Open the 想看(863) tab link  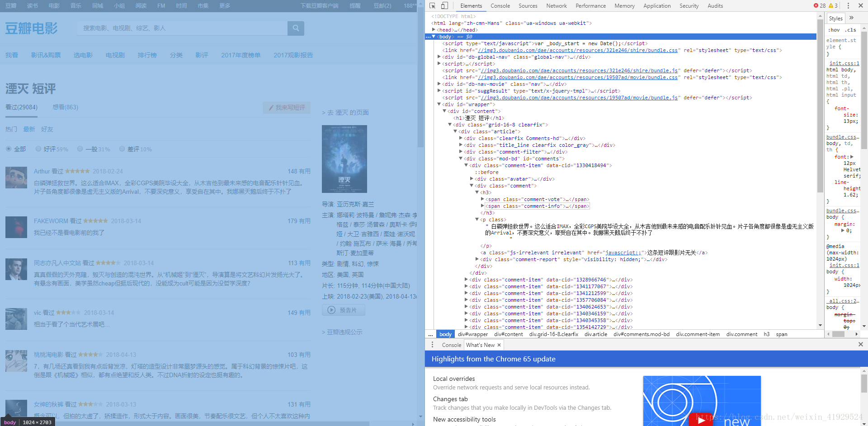(66, 107)
